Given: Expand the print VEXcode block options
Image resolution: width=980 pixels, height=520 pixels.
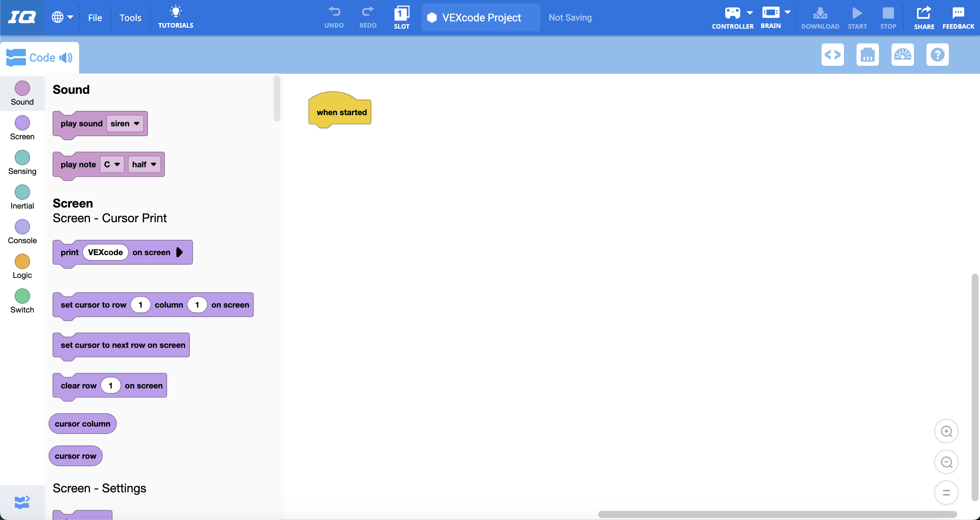Looking at the screenshot, I should [x=179, y=252].
